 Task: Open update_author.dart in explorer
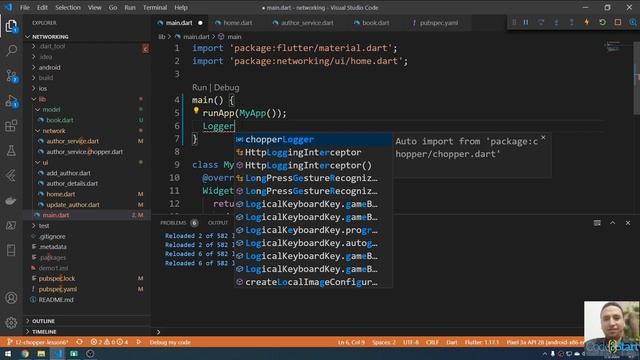(x=73, y=204)
